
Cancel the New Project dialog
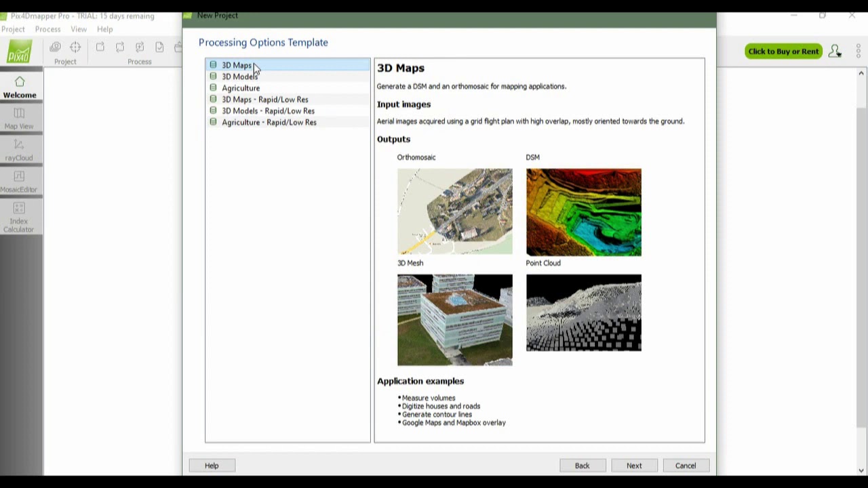686,466
